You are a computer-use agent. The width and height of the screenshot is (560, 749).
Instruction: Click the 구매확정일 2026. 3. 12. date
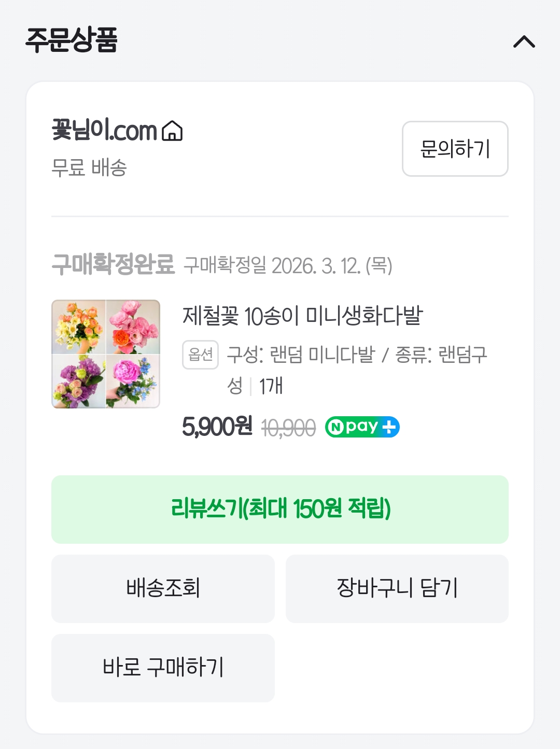[288, 265]
